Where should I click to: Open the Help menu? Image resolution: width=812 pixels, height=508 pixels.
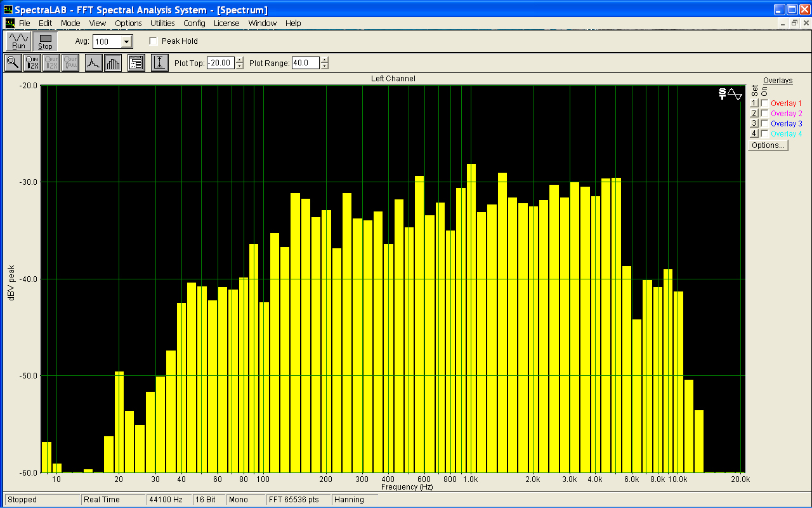(x=293, y=23)
